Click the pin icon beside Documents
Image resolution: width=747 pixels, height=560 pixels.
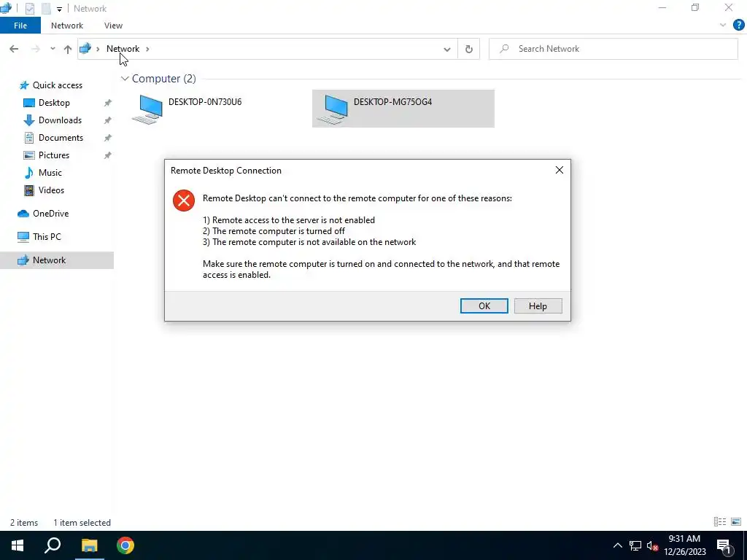pyautogui.click(x=108, y=138)
